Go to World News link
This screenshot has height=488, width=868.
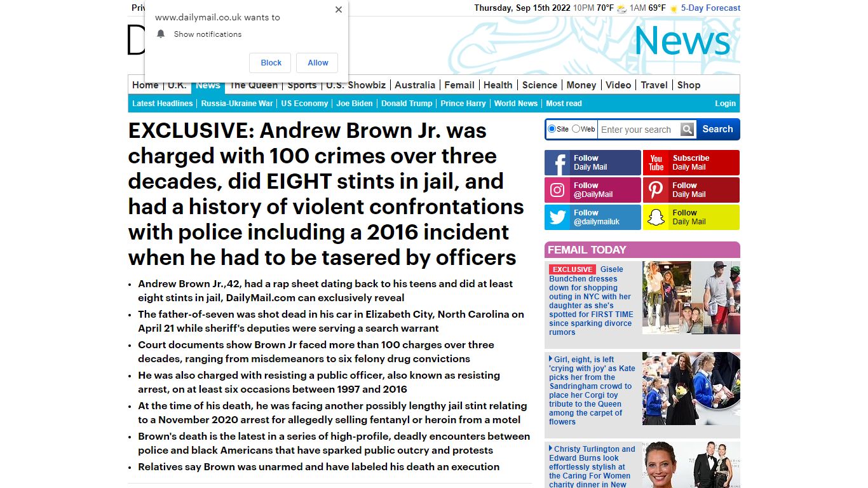click(x=516, y=104)
